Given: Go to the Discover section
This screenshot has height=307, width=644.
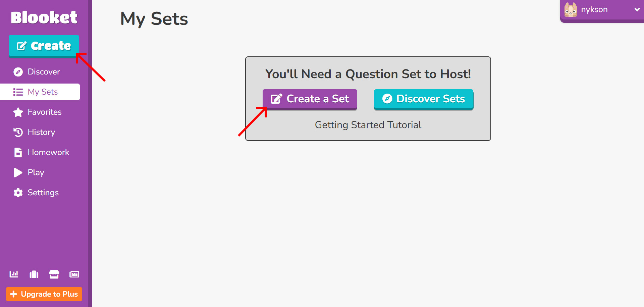Looking at the screenshot, I should (44, 71).
